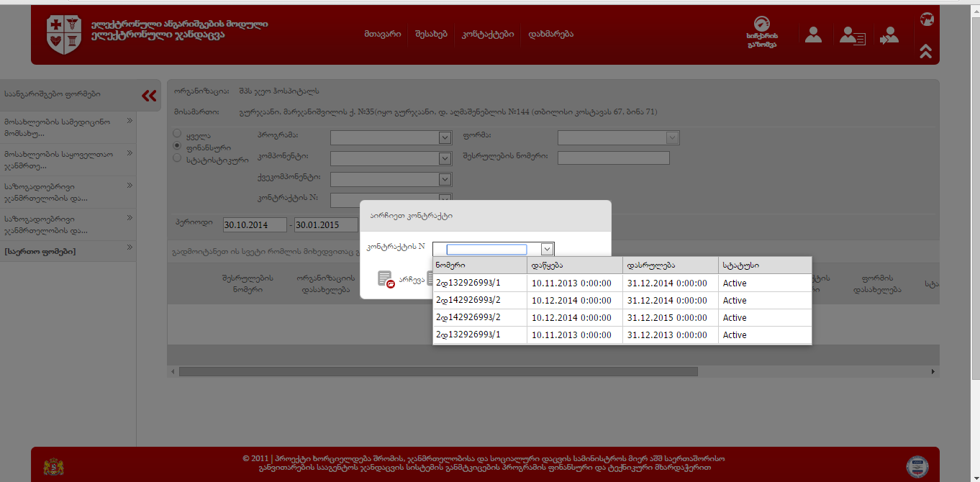Click the არჩევა document icon in dialog
This screenshot has width=980, height=482.
coord(386,280)
